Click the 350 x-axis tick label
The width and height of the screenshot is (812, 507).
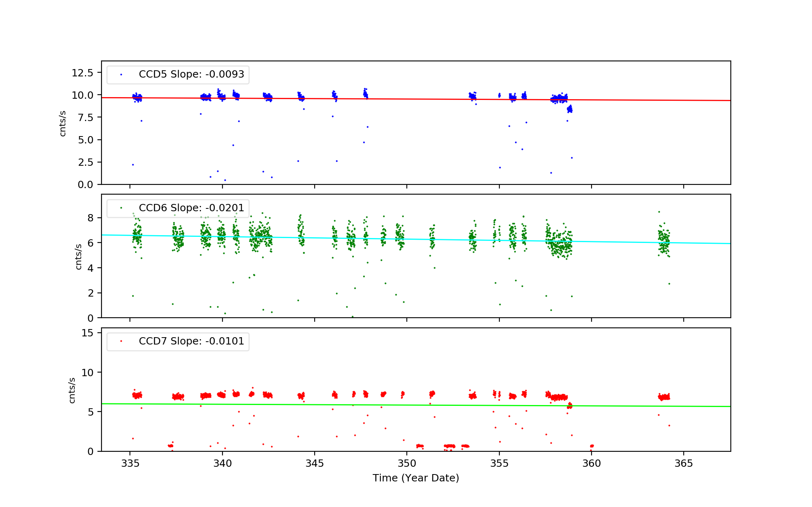tap(407, 464)
